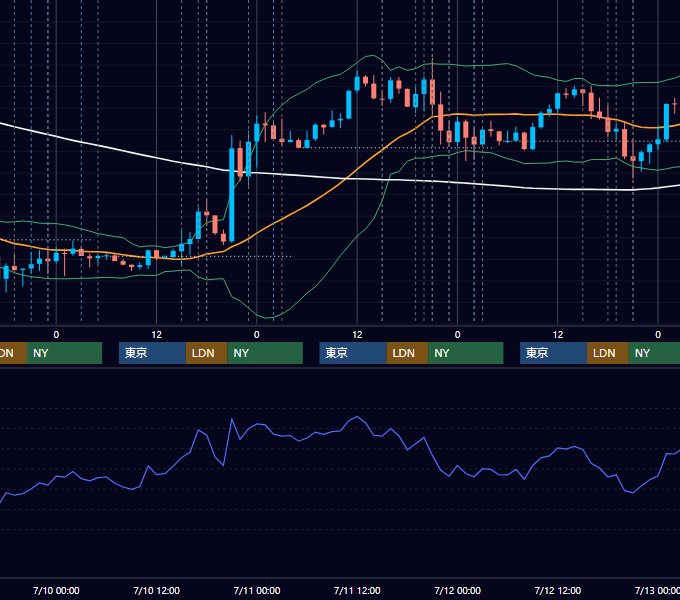Click the LDN session block for 7/10
This screenshot has height=600, width=680.
click(x=206, y=353)
